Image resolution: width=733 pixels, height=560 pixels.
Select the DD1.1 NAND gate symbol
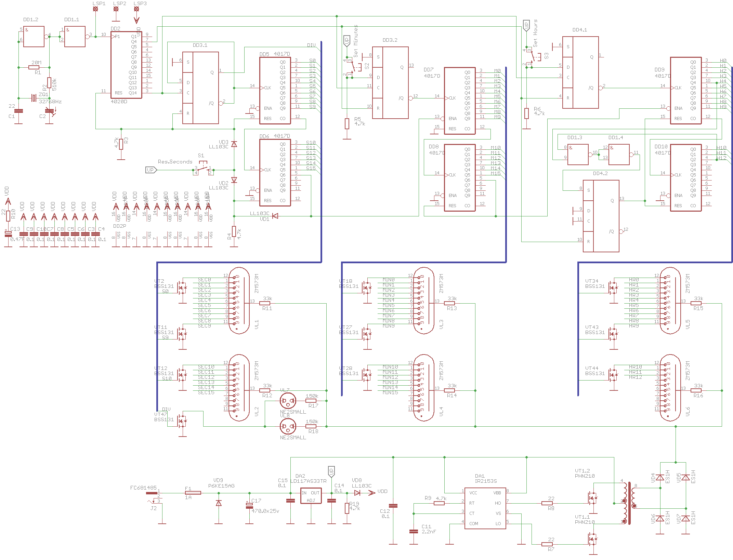pyautogui.click(x=75, y=37)
